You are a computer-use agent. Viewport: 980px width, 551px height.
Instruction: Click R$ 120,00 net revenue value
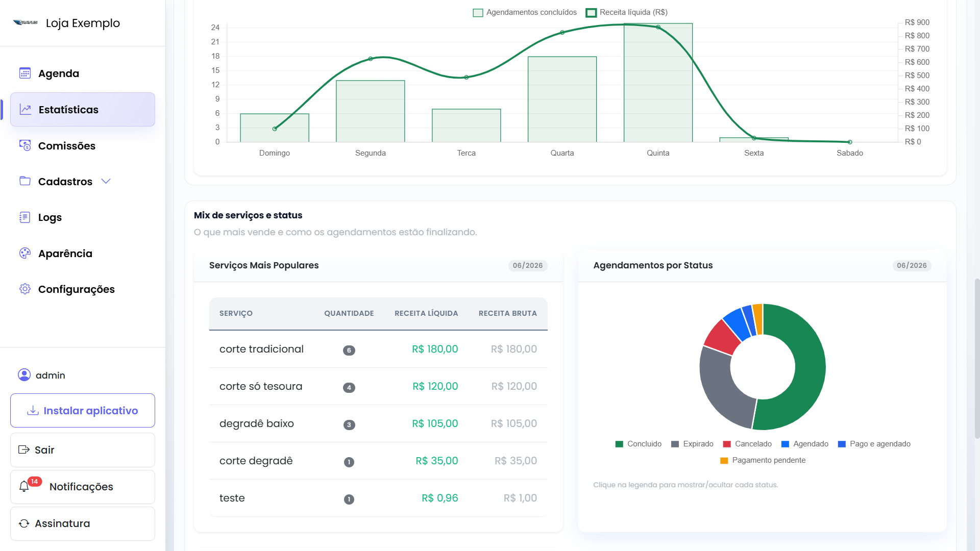tap(435, 386)
